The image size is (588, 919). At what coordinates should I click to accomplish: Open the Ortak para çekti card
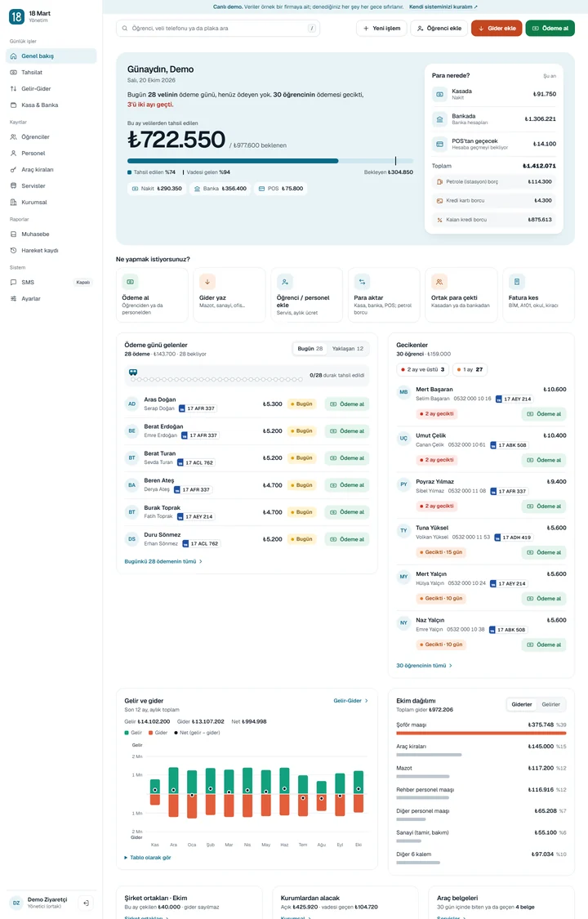(461, 295)
